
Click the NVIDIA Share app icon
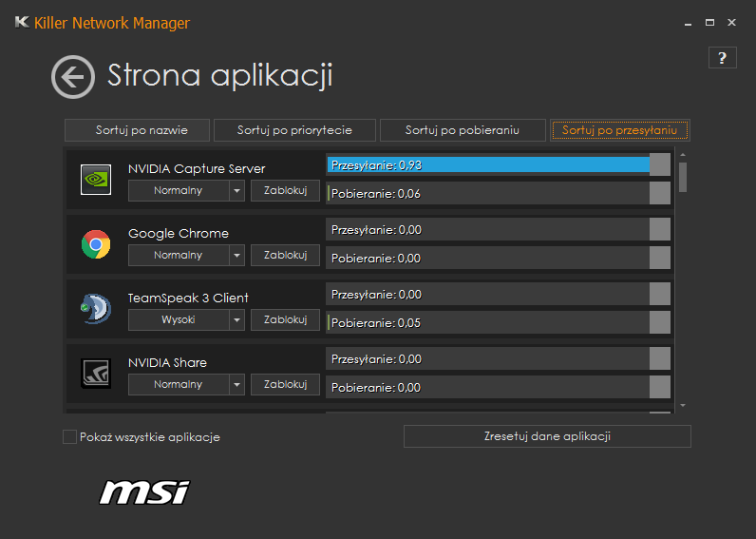click(96, 374)
